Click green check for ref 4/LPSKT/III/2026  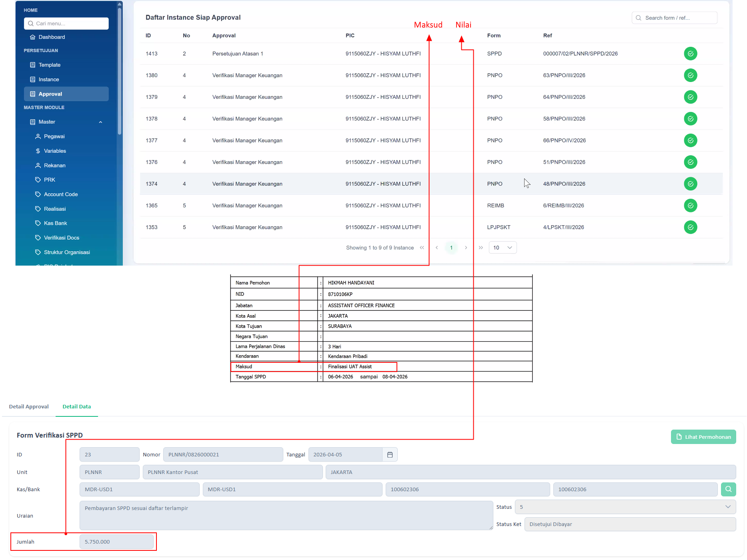pyautogui.click(x=690, y=227)
